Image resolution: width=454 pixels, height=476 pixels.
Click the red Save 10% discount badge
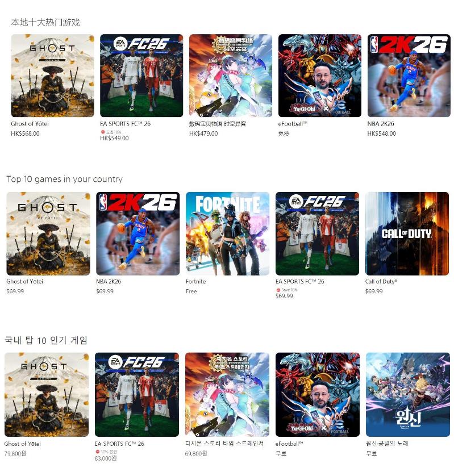287,290
